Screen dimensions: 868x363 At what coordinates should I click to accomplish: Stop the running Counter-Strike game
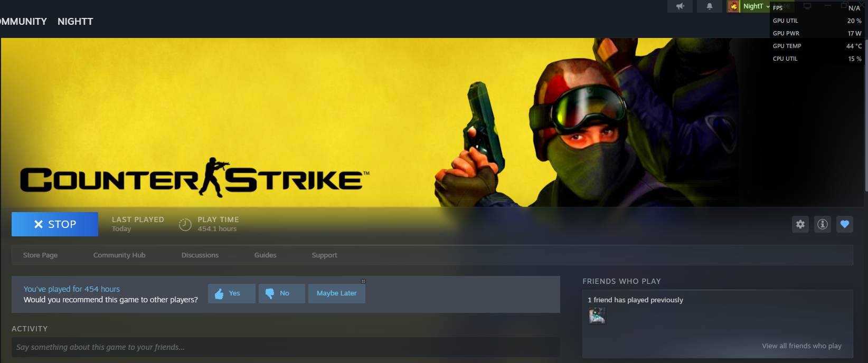point(55,224)
